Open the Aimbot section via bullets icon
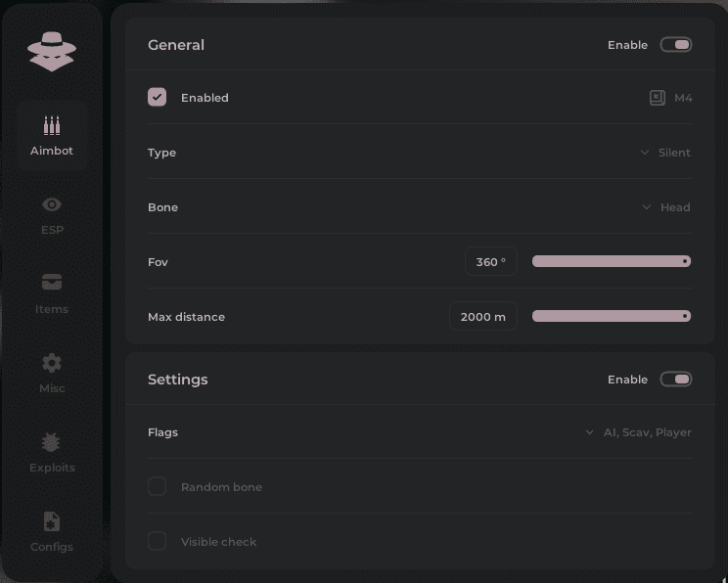The image size is (728, 583). (52, 126)
